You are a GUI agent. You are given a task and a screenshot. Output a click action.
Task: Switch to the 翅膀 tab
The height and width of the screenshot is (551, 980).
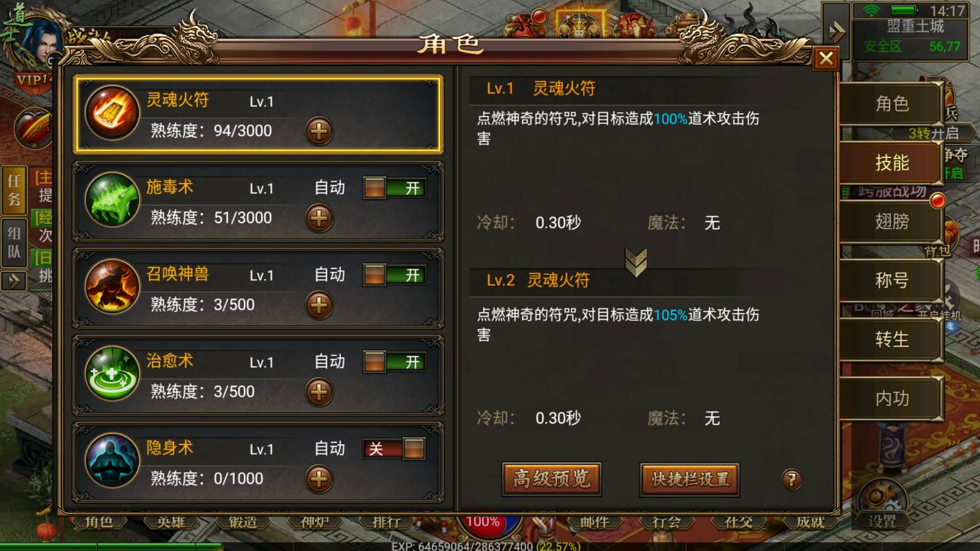pyautogui.click(x=891, y=221)
